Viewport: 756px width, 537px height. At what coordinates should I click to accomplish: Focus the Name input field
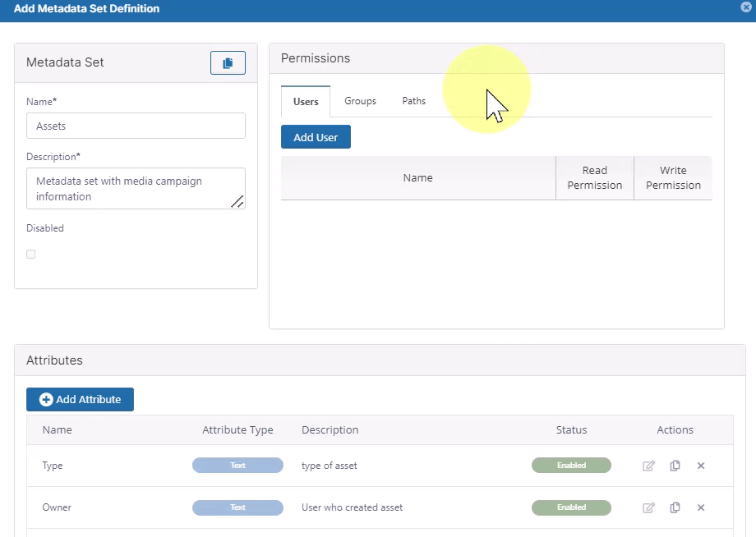coord(136,126)
